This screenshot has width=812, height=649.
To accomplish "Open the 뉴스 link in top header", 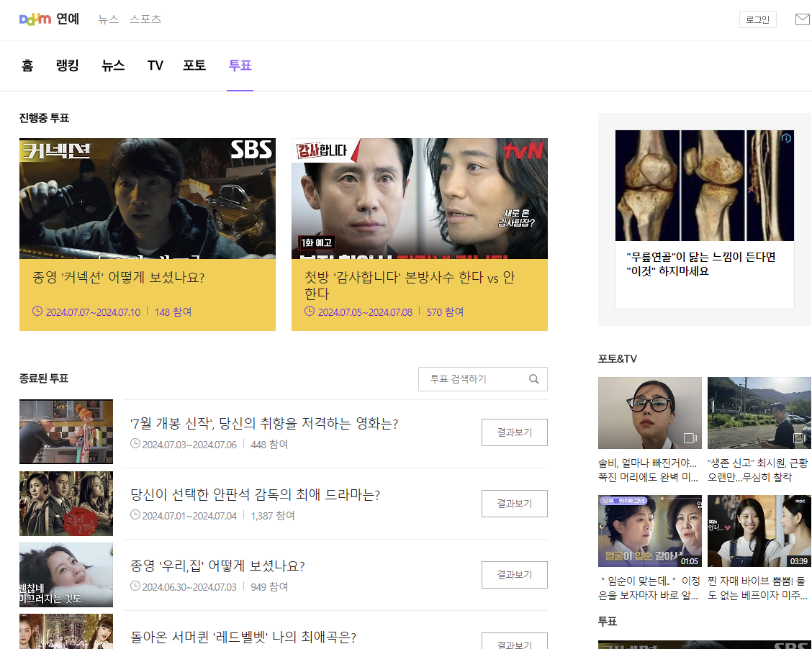I will (x=108, y=19).
